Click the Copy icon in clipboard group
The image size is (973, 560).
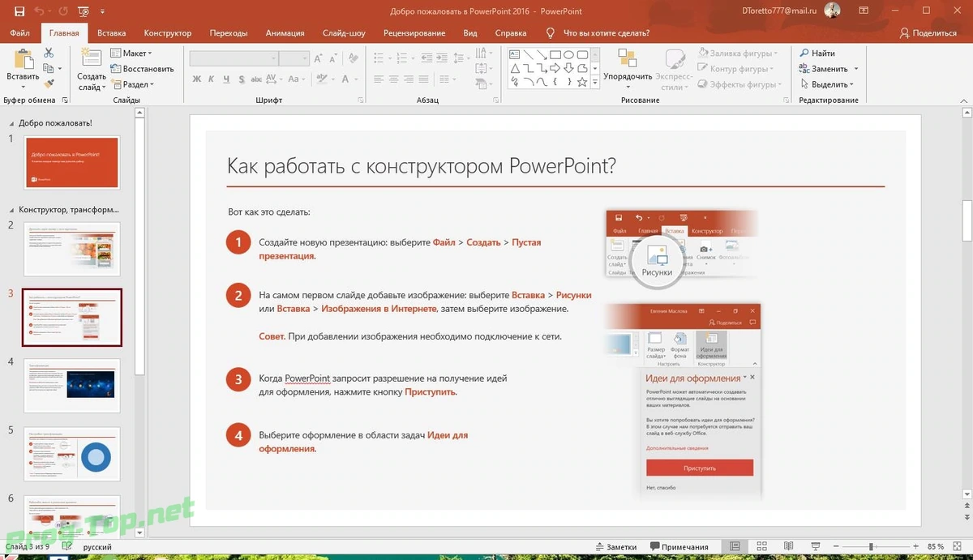click(49, 68)
